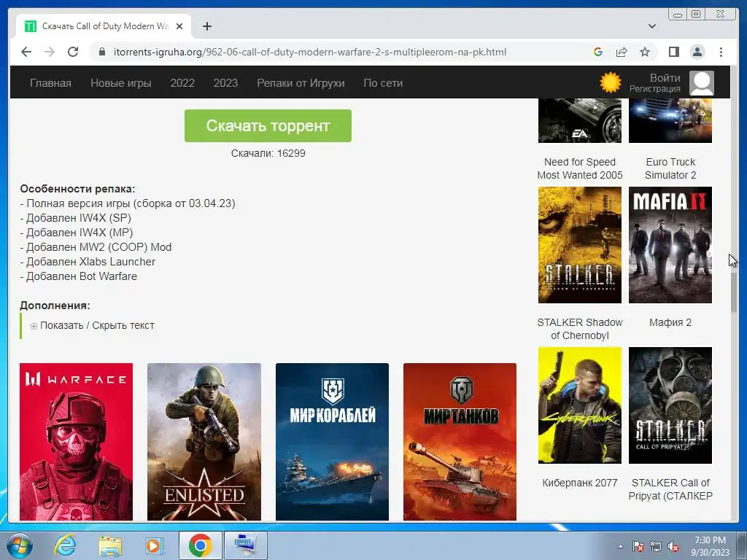Open the Мафия 2 title link
This screenshot has height=560, width=747.
(x=670, y=322)
